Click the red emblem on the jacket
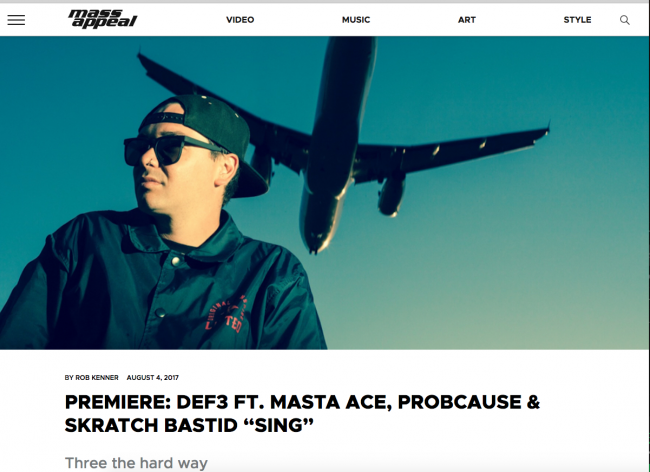 227,315
